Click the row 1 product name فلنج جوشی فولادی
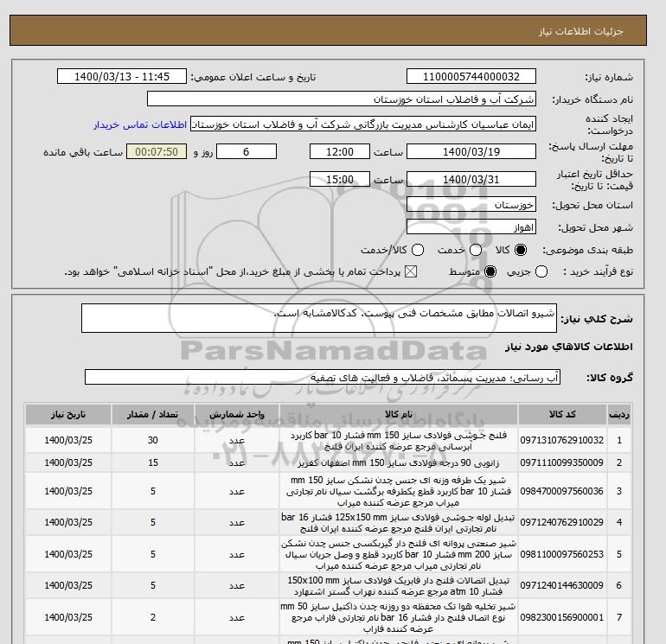Image resolution: width=666 pixels, height=644 pixels. tap(399, 441)
